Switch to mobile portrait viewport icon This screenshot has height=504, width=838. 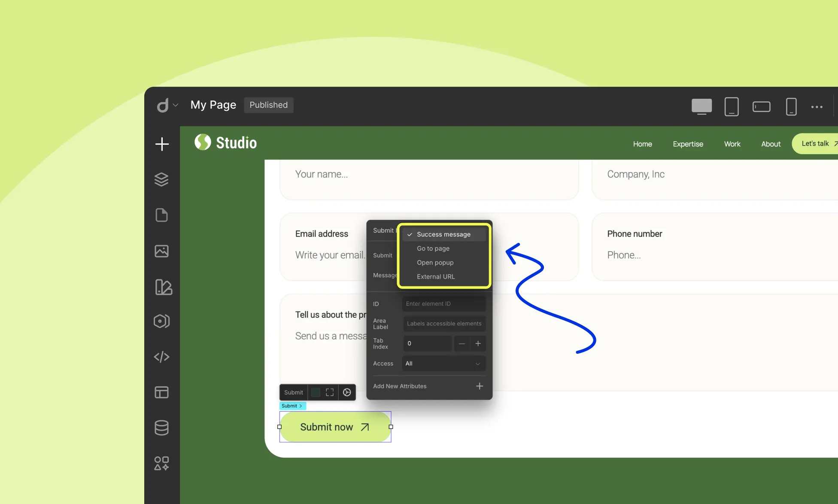[791, 106]
